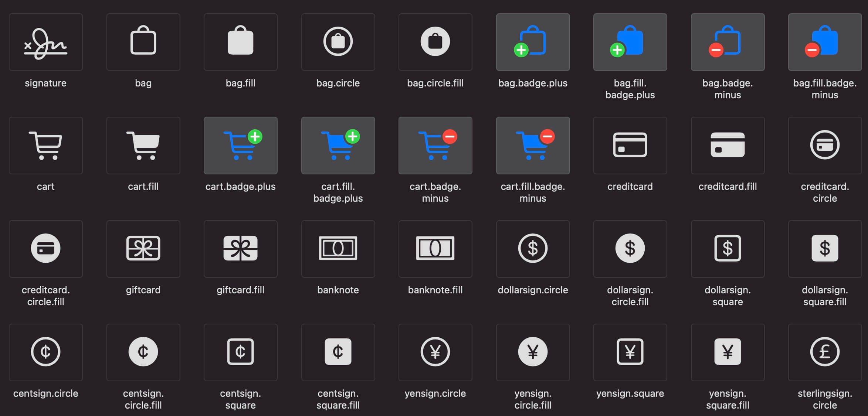Click the centsign.circle.fill symbol
The height and width of the screenshot is (416, 868).
pyautogui.click(x=143, y=352)
